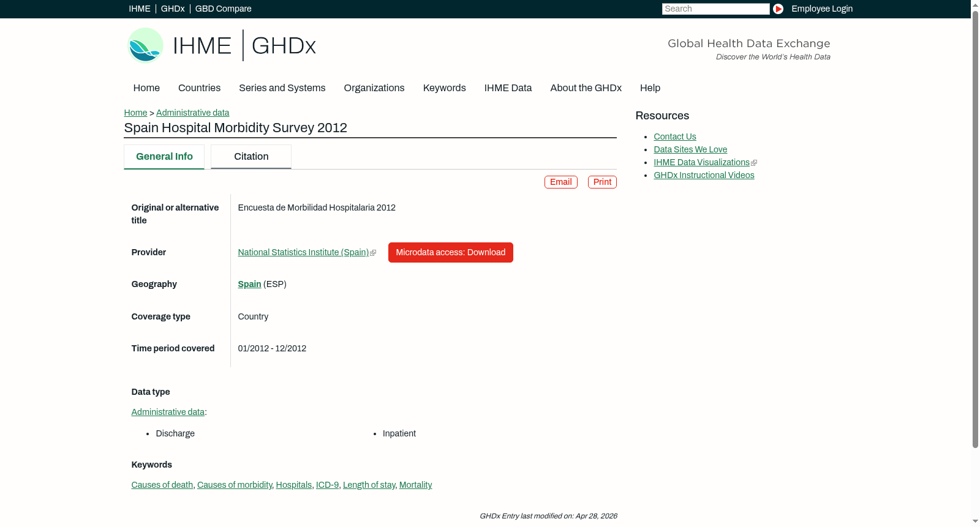Open the Keywords menu item
The image size is (980, 527).
point(444,88)
